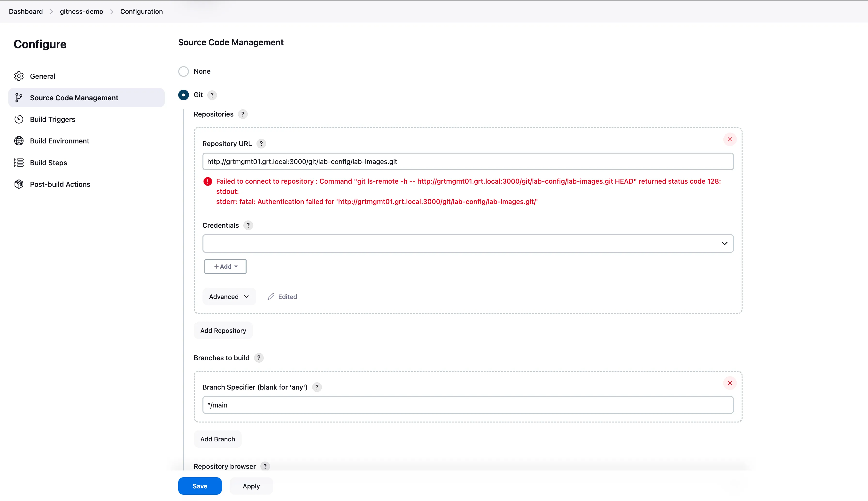868x501 pixels.
Task: Remove the repository with red X
Action: 730,139
